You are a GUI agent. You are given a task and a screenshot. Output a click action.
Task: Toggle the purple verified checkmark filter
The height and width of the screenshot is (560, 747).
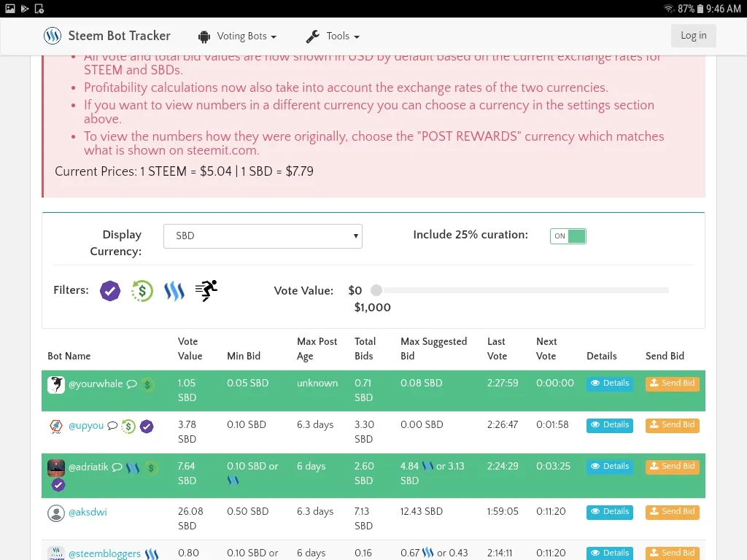(110, 291)
